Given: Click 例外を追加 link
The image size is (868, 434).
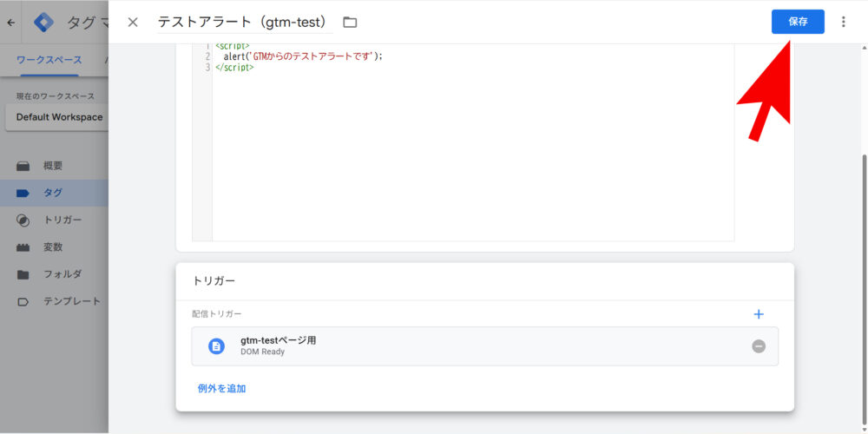Looking at the screenshot, I should click(x=221, y=388).
